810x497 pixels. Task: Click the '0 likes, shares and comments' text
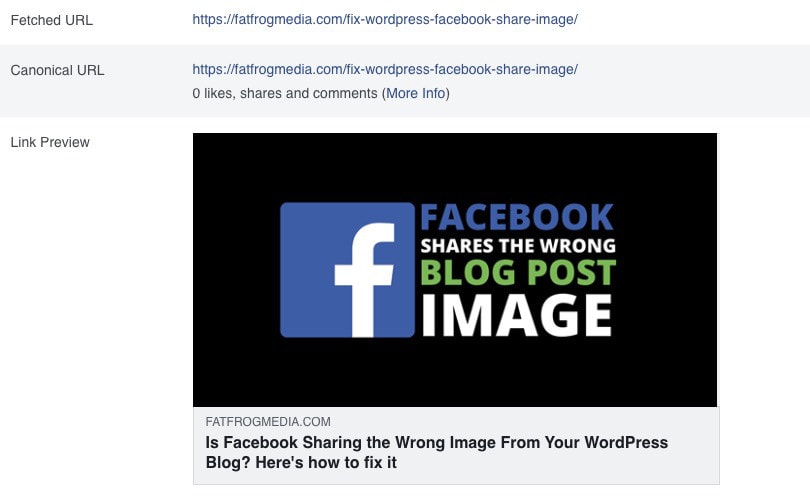coord(285,94)
